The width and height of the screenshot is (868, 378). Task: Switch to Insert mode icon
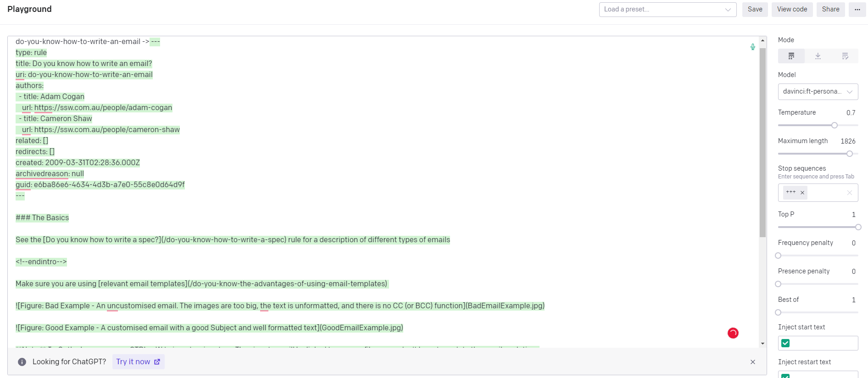(818, 56)
